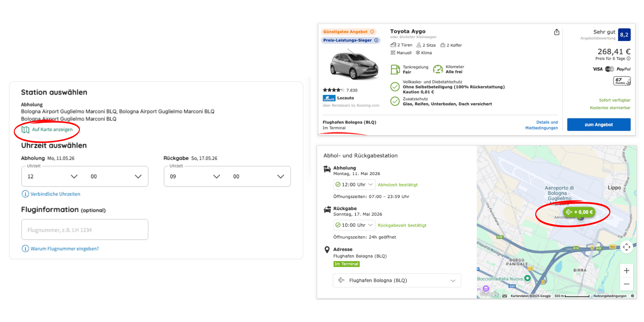Focus the Flugnummer input field
Image resolution: width=644 pixels, height=322 pixels.
[85, 229]
